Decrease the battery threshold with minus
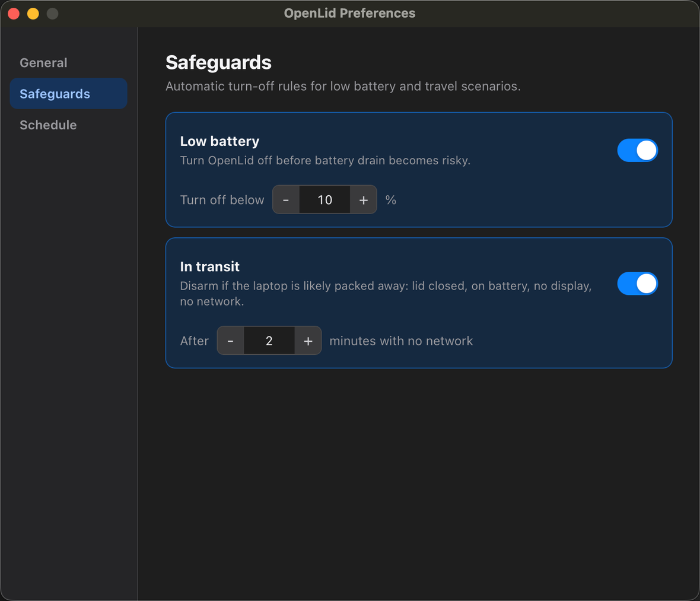The image size is (700, 601). pyautogui.click(x=286, y=199)
